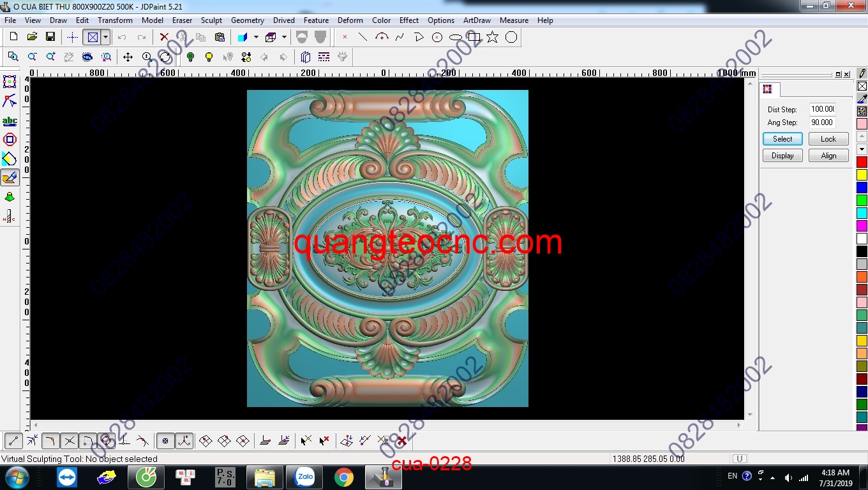Open the Paste clipboard icon
The width and height of the screenshot is (868, 490).
tap(221, 37)
